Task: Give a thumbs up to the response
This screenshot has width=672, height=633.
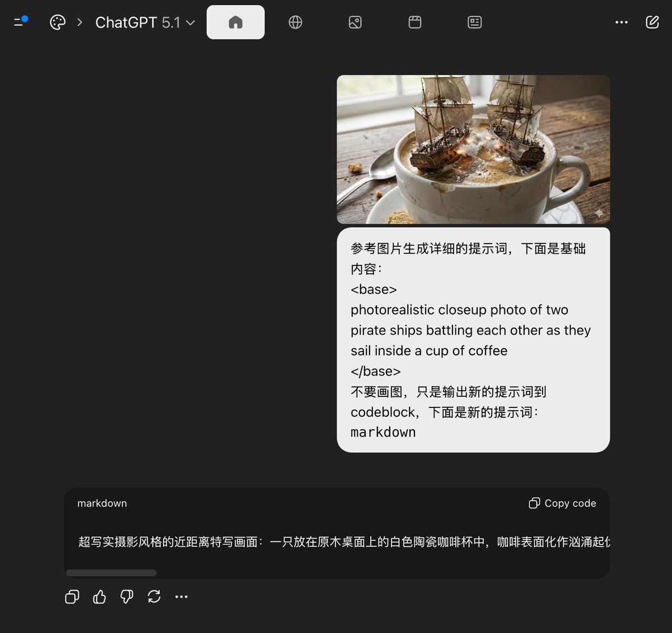Action: tap(99, 597)
